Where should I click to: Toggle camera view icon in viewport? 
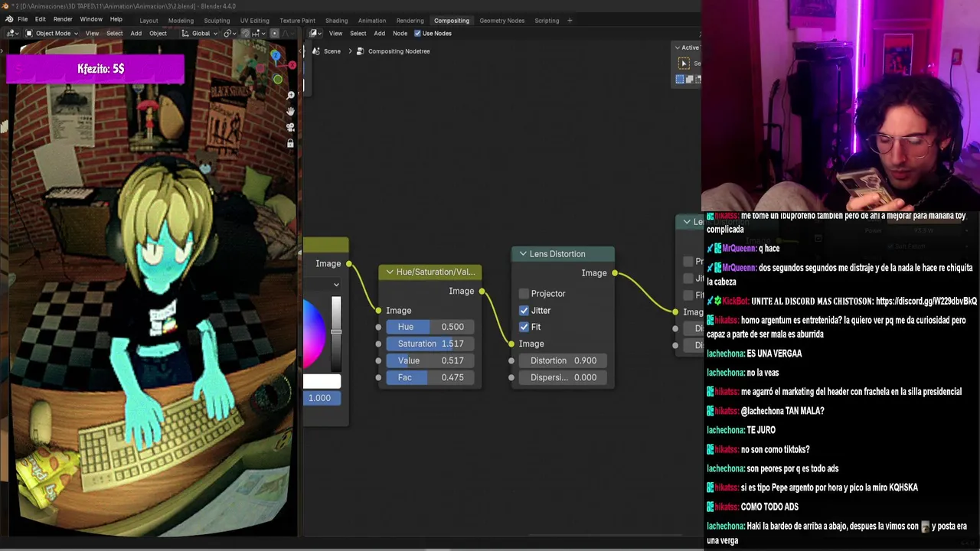point(290,127)
